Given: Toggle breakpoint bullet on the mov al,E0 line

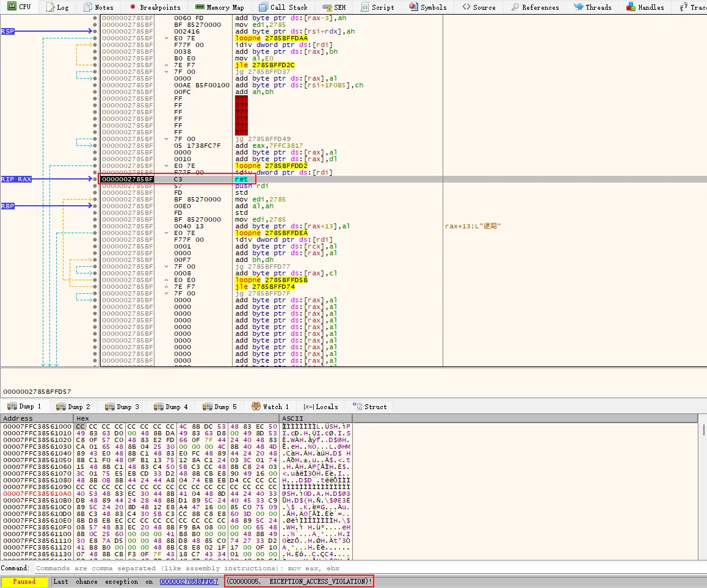Looking at the screenshot, I should 95,59.
